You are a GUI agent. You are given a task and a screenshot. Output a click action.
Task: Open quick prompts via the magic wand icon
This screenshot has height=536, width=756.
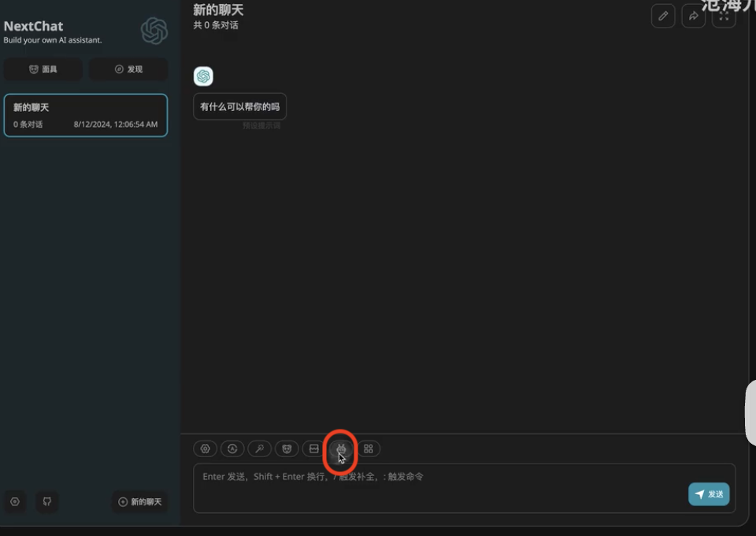click(259, 449)
